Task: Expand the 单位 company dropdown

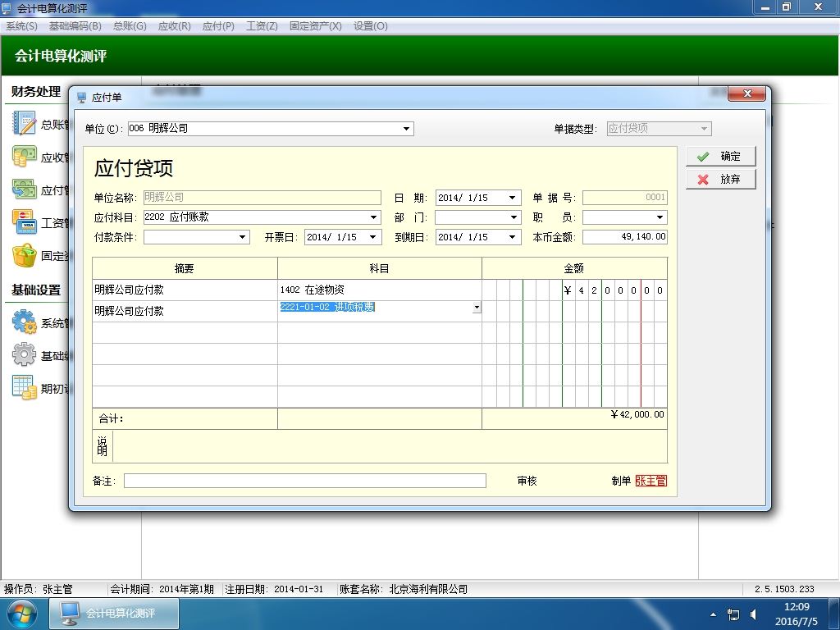Action: pos(406,129)
